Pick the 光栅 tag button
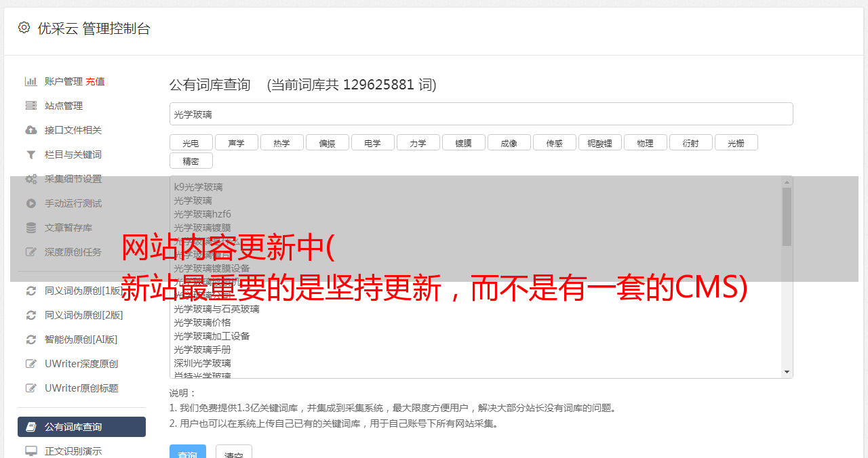868x458 pixels. pos(736,142)
